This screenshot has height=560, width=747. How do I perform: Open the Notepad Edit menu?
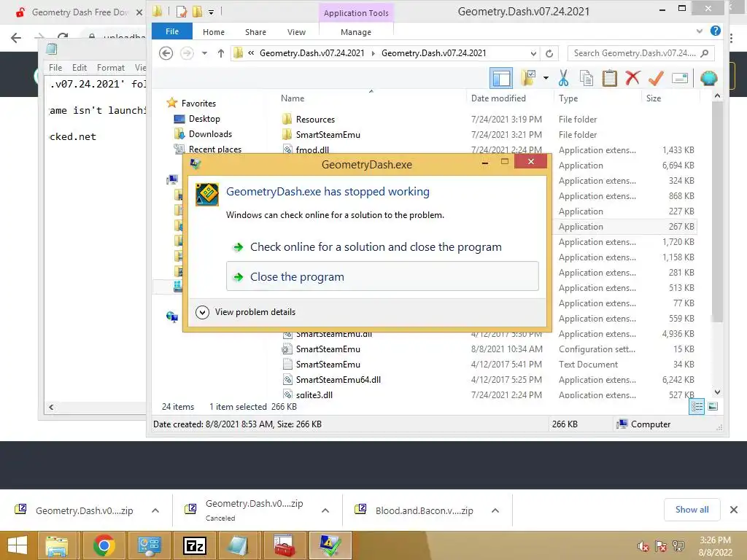click(79, 68)
